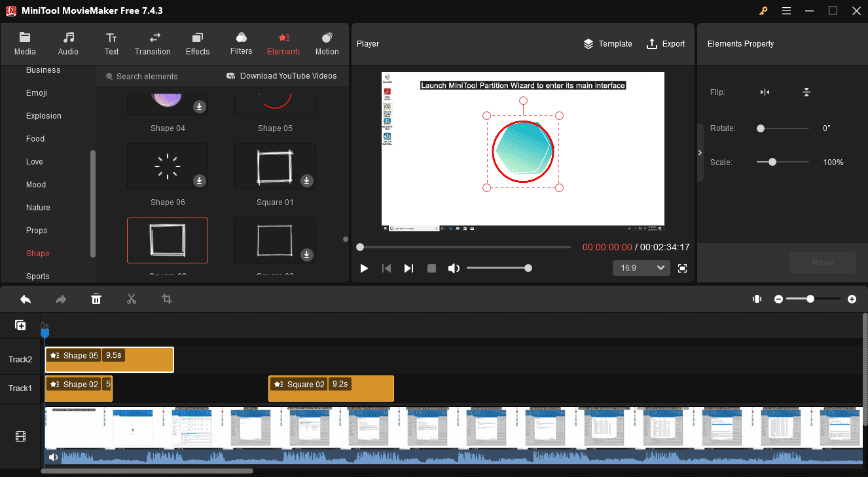This screenshot has height=477, width=868.
Task: Flip the element horizontally
Action: (765, 92)
